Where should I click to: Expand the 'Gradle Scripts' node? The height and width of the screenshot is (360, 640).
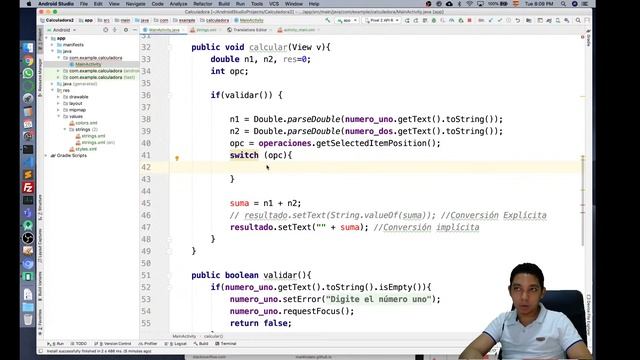pyautogui.click(x=47, y=156)
